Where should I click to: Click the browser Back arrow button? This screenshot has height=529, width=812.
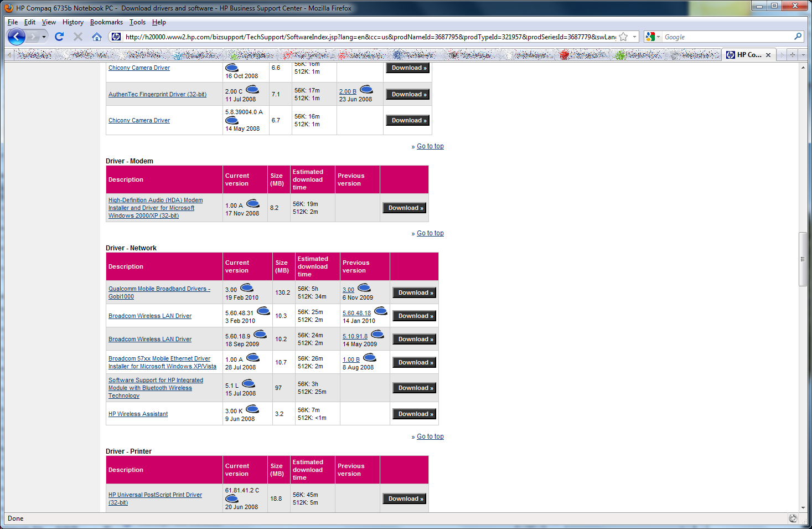(x=17, y=37)
